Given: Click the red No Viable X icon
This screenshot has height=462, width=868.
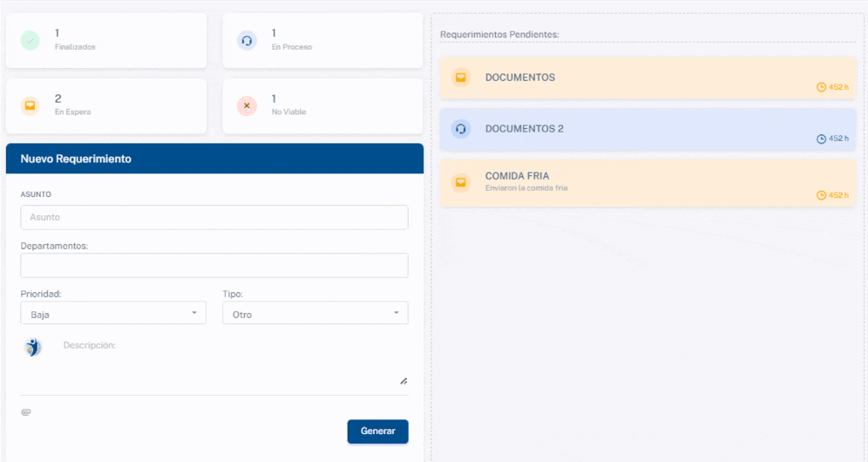Looking at the screenshot, I should (x=247, y=105).
